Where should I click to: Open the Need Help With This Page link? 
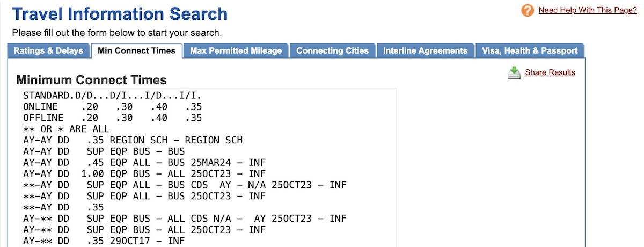pos(588,10)
